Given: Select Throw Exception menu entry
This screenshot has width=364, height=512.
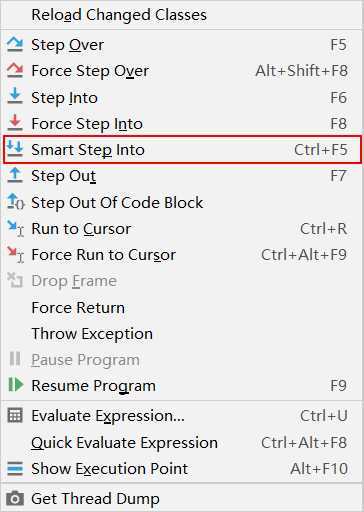Looking at the screenshot, I should 182,333.
